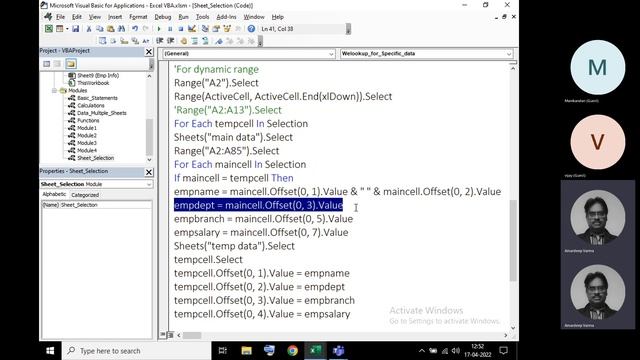Viewport: 640px width, 360px height.
Task: Click the Windows Start button
Action: click(x=50, y=351)
